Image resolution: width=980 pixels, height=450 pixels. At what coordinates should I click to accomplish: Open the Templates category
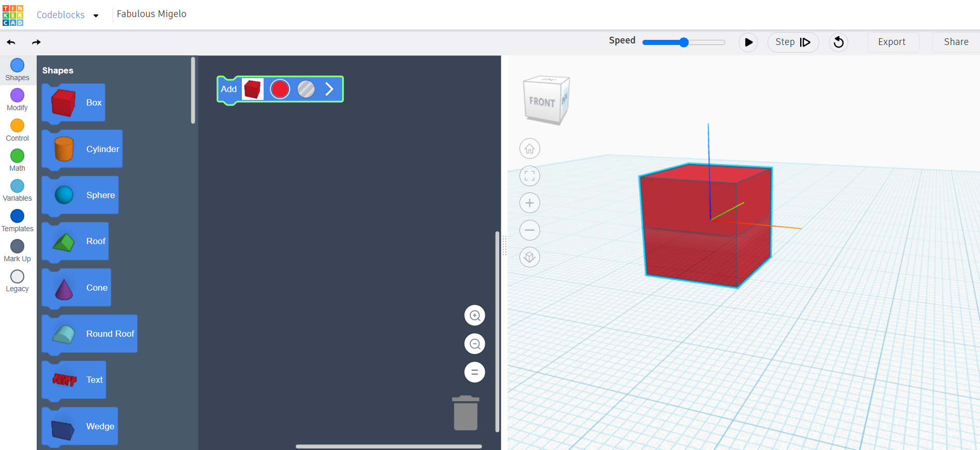click(18, 221)
